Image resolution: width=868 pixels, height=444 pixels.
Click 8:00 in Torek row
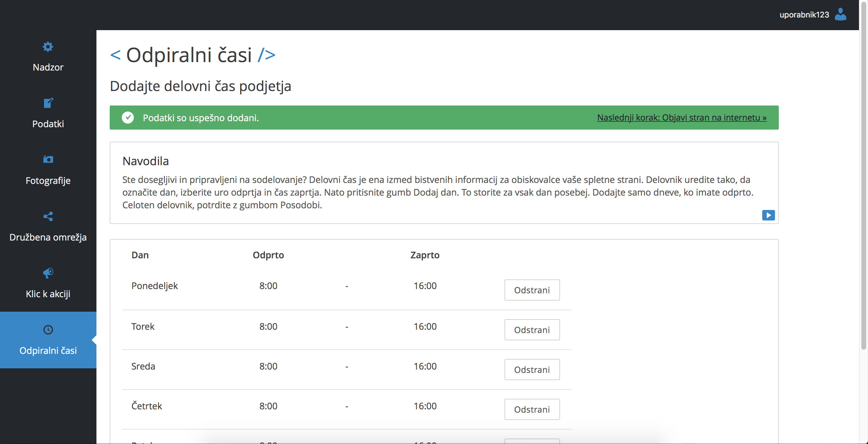click(x=268, y=326)
